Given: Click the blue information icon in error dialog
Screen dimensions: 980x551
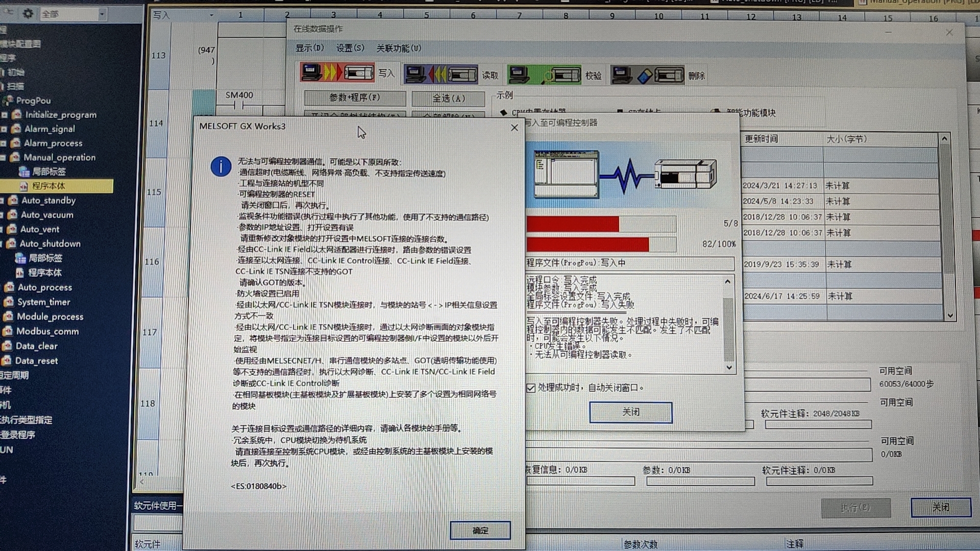Looking at the screenshot, I should coord(220,166).
